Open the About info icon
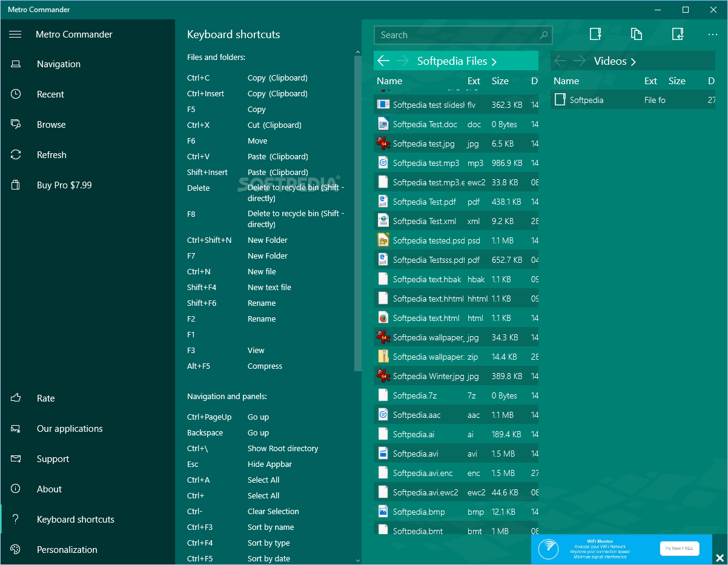 coord(16,489)
